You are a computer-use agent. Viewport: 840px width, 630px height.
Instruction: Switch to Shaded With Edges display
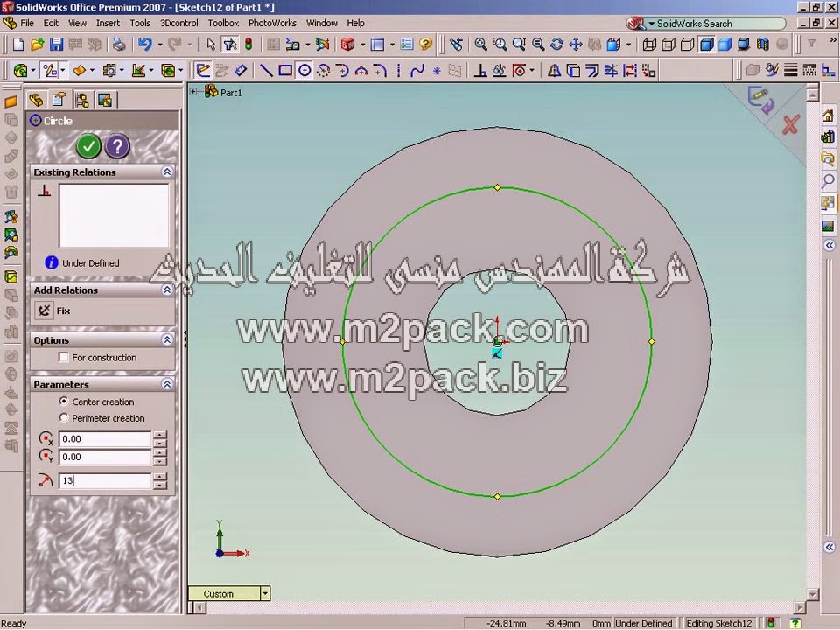[x=707, y=45]
